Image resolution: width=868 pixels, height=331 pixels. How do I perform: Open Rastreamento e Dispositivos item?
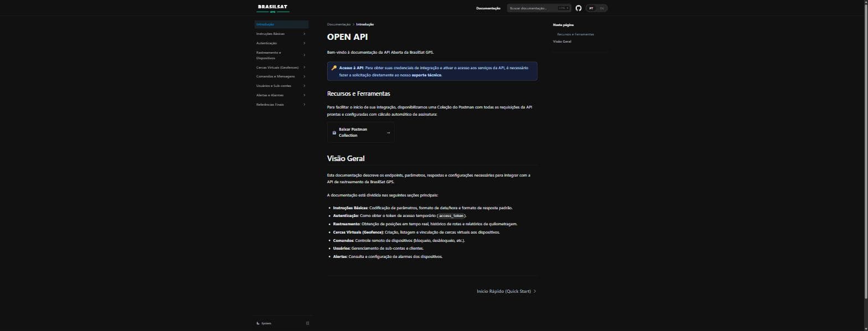(269, 55)
